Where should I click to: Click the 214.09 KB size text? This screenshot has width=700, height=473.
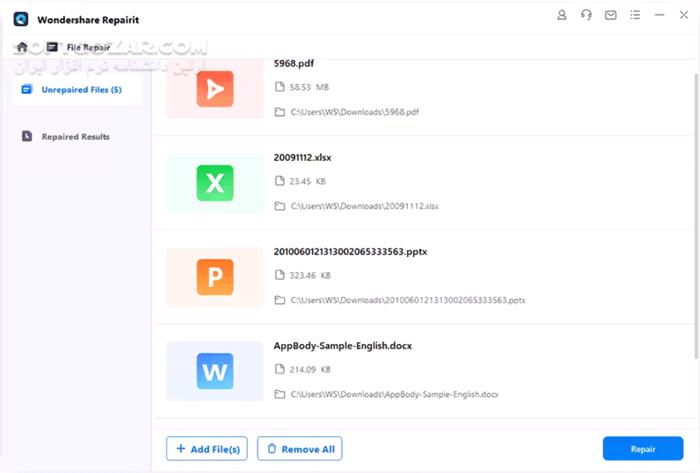[310, 369]
